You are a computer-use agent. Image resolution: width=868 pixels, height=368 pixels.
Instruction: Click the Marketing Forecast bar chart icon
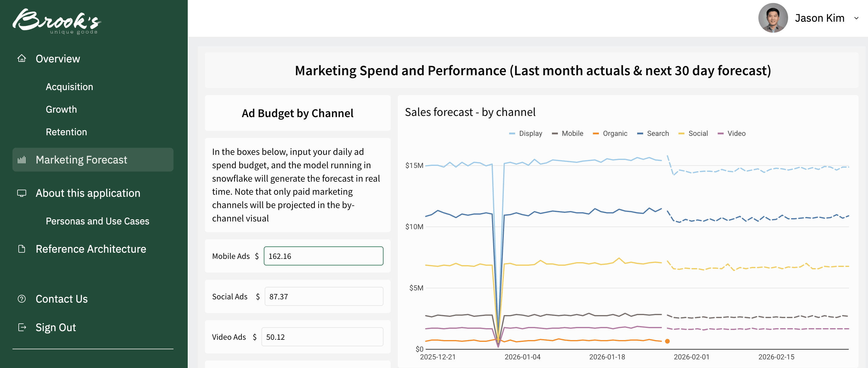tap(22, 160)
